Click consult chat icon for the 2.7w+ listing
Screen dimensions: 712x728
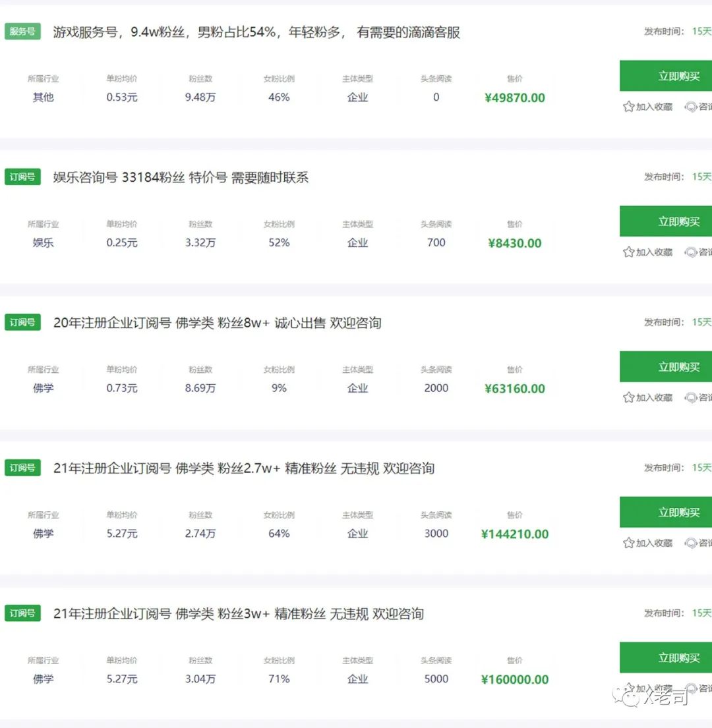[x=691, y=543]
